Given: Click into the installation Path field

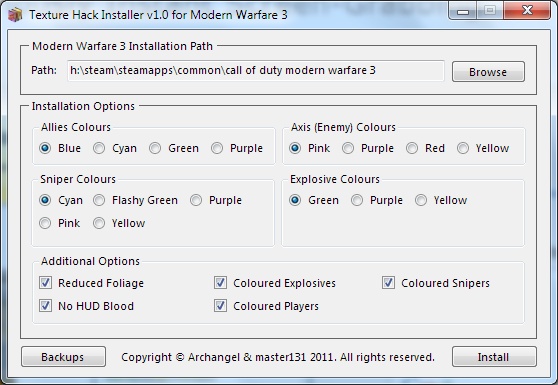Looking at the screenshot, I should [256, 70].
